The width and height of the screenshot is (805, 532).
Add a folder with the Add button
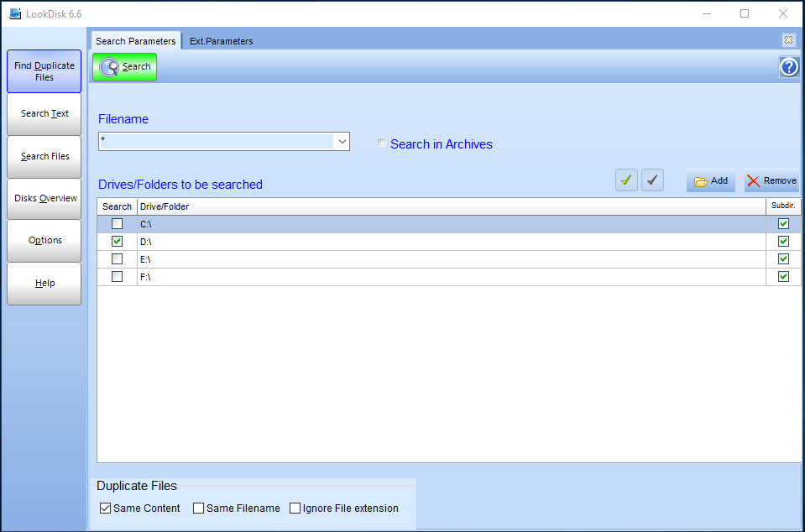[x=710, y=180]
